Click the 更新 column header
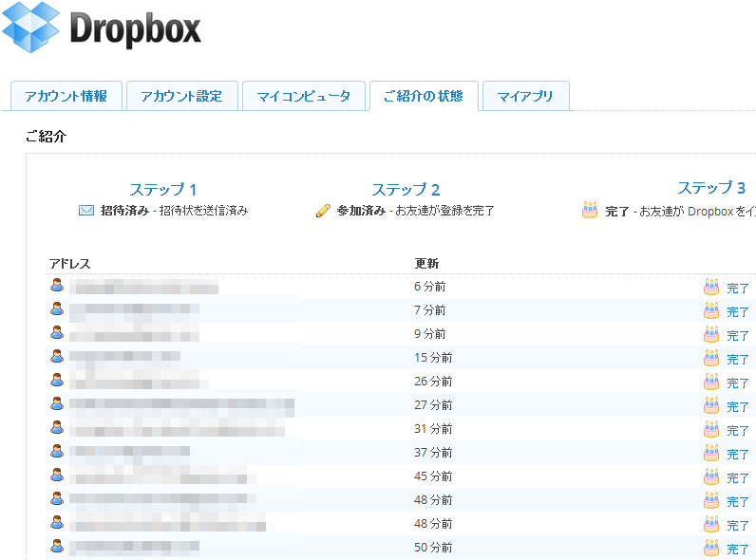The width and height of the screenshot is (756, 560). 426,263
